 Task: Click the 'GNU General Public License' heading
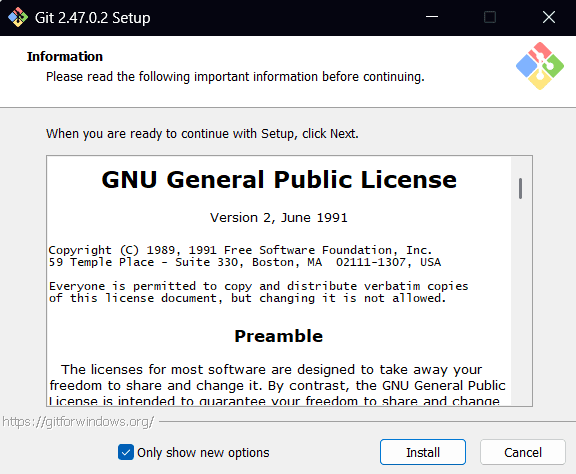279,180
